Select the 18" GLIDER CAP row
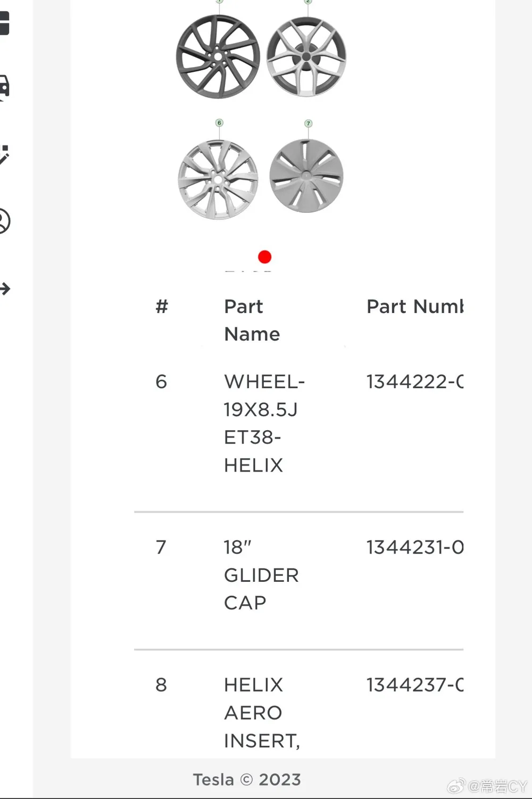Image resolution: width=532 pixels, height=799 pixels. (298, 581)
